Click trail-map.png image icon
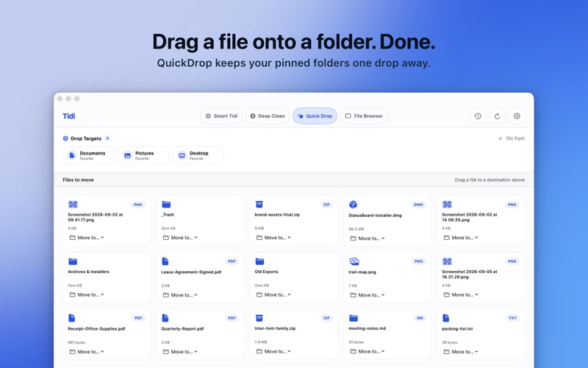The image size is (588, 368). point(354,261)
